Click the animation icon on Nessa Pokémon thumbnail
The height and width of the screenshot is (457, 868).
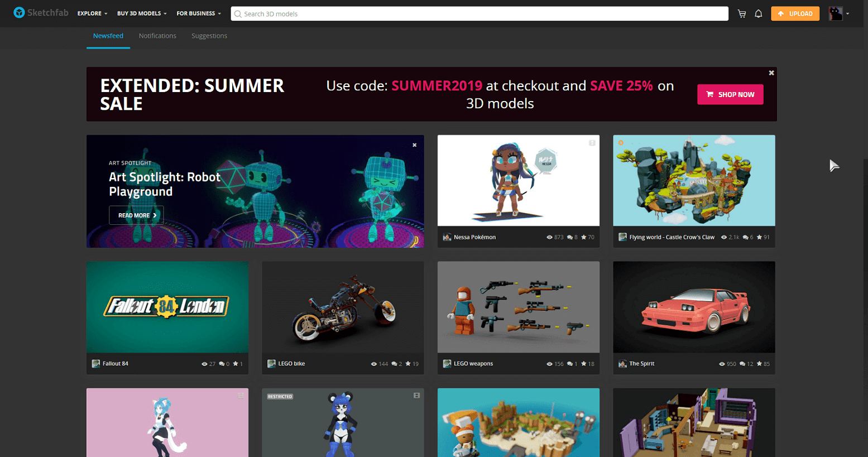pos(592,143)
